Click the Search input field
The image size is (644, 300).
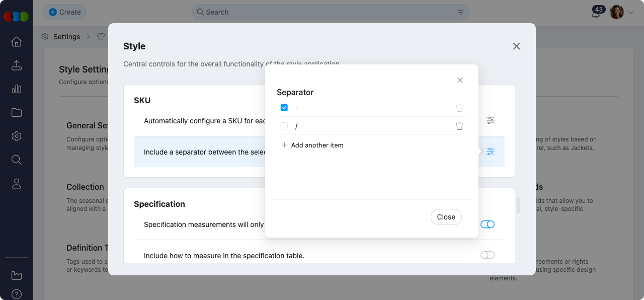pos(327,12)
